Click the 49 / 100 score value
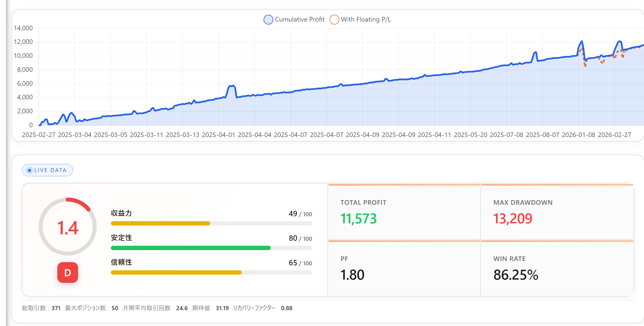The height and width of the screenshot is (326, 644). [300, 214]
